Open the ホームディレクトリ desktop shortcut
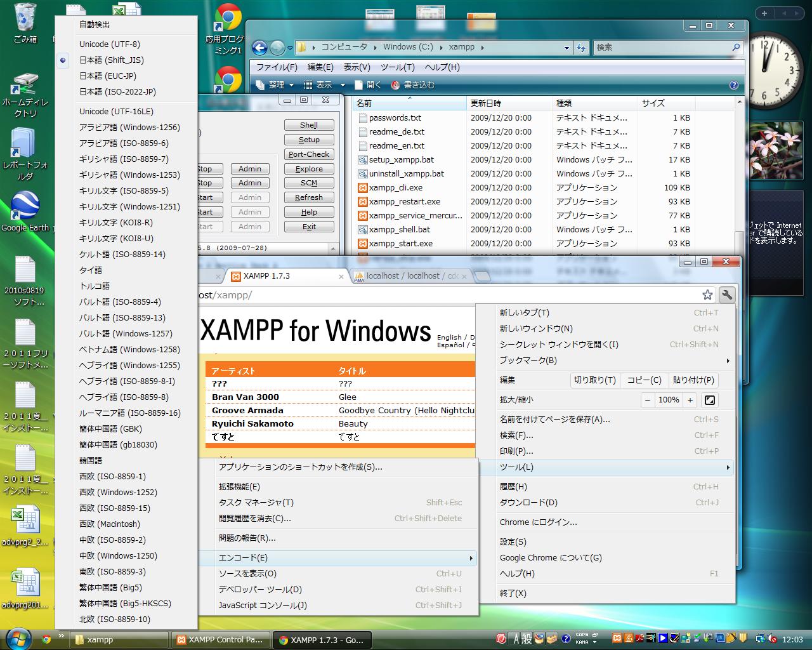 coord(25,95)
